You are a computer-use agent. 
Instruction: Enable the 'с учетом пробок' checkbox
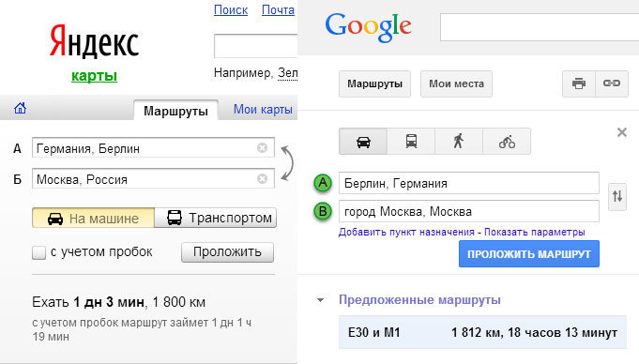(38, 252)
